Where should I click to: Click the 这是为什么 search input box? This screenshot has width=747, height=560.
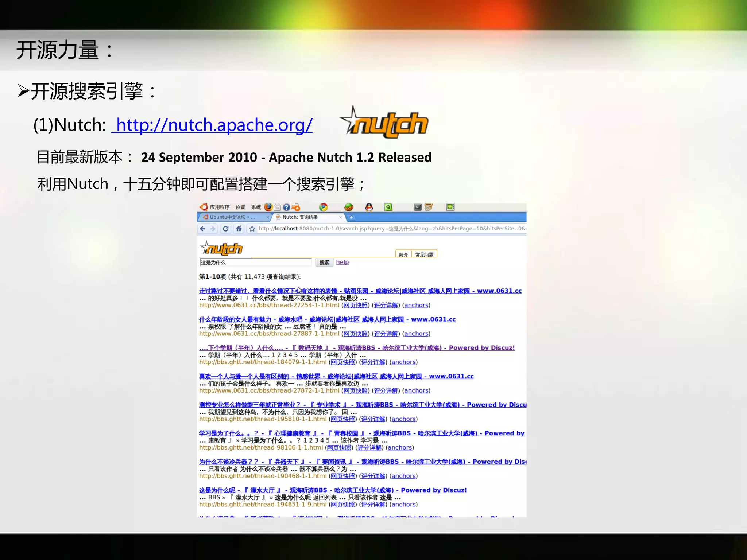tap(256, 262)
